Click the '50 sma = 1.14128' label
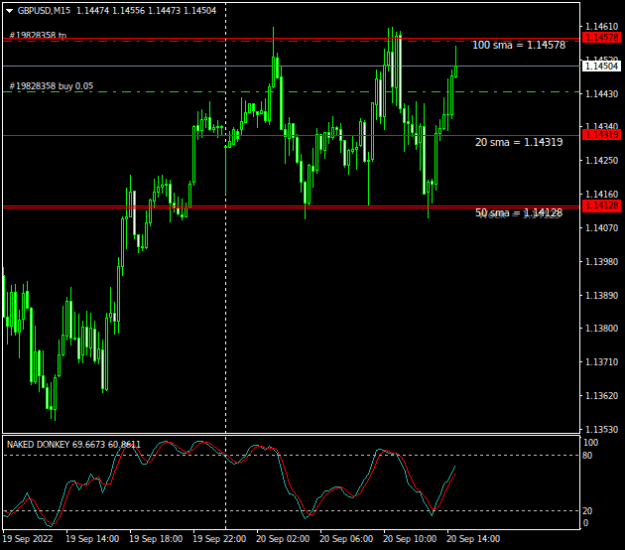This screenshot has width=625, height=550. (519, 213)
